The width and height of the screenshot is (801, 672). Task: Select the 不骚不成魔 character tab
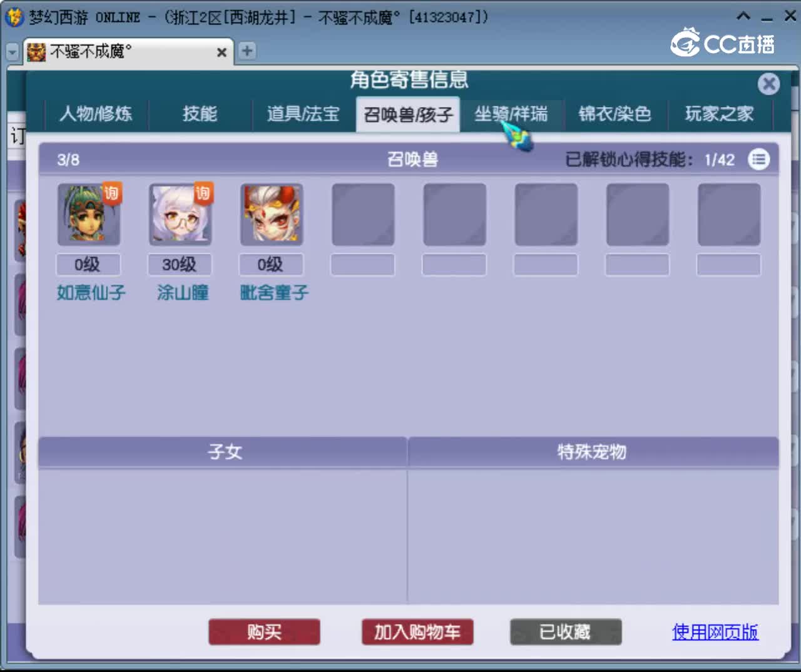(x=128, y=51)
